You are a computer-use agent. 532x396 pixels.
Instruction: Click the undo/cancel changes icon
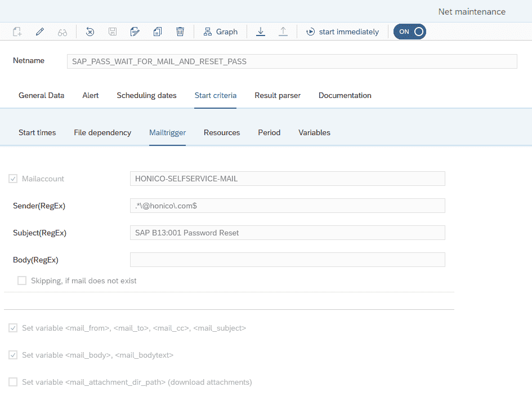[90, 32]
